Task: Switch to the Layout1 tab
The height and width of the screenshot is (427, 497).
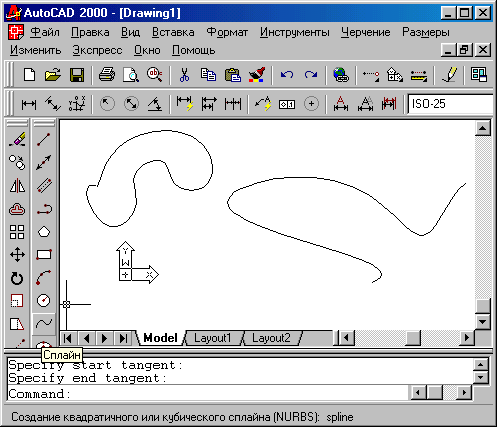Action: coord(213,338)
